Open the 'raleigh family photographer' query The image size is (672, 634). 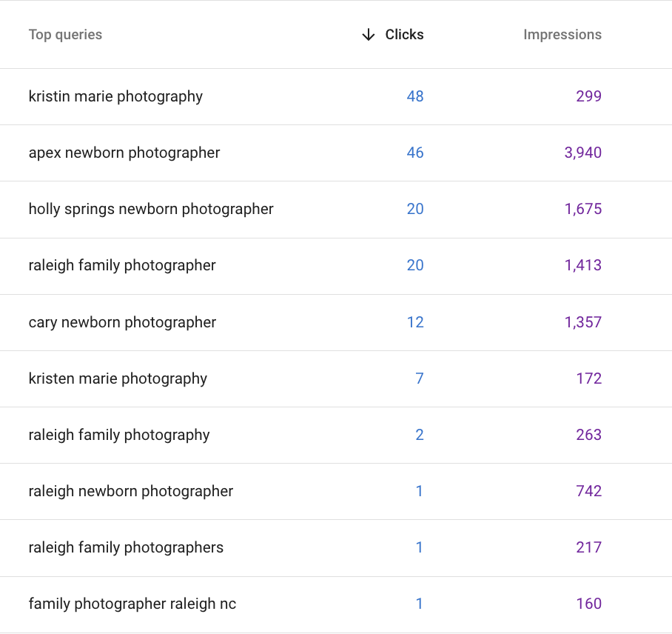point(122,265)
